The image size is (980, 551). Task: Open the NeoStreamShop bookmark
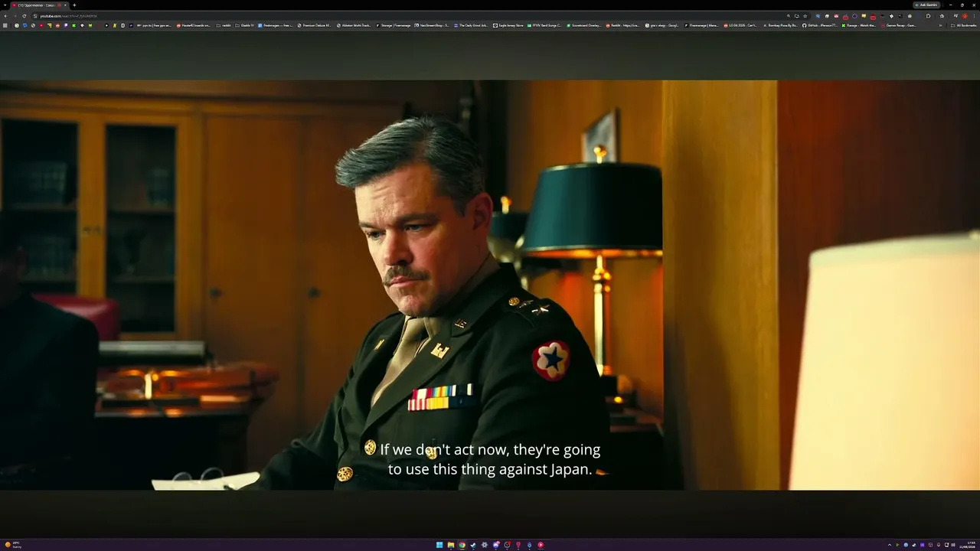(x=433, y=25)
